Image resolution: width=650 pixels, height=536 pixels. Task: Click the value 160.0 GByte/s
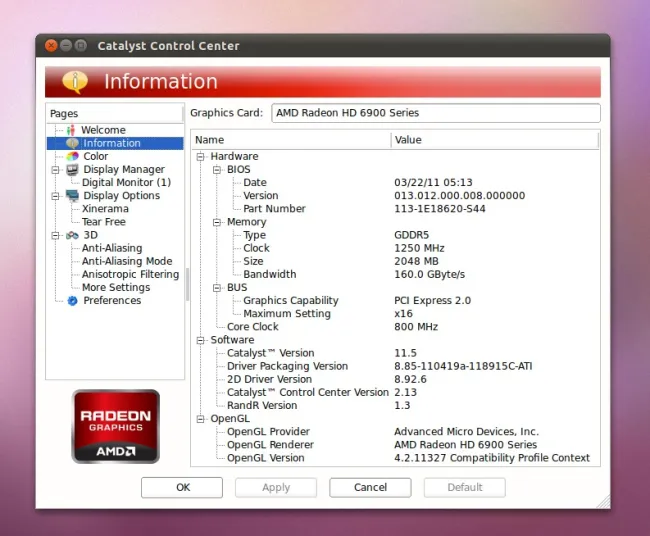429,274
